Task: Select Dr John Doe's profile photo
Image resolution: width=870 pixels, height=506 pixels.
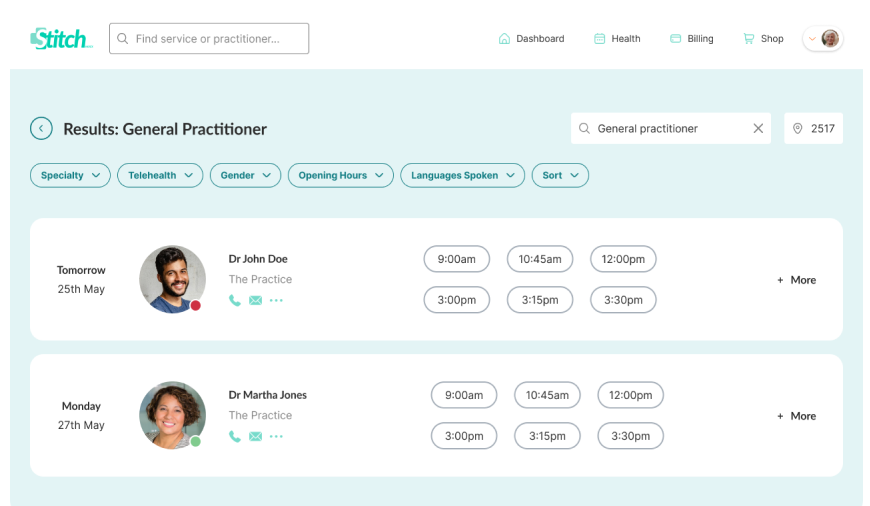Action: tap(172, 279)
